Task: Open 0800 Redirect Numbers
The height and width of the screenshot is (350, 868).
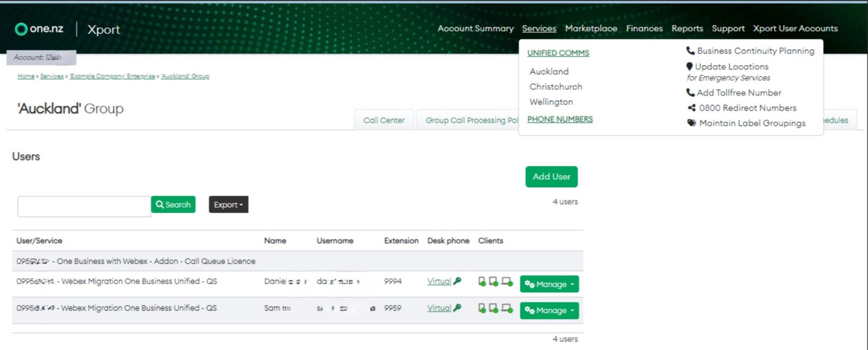Action: pos(747,108)
